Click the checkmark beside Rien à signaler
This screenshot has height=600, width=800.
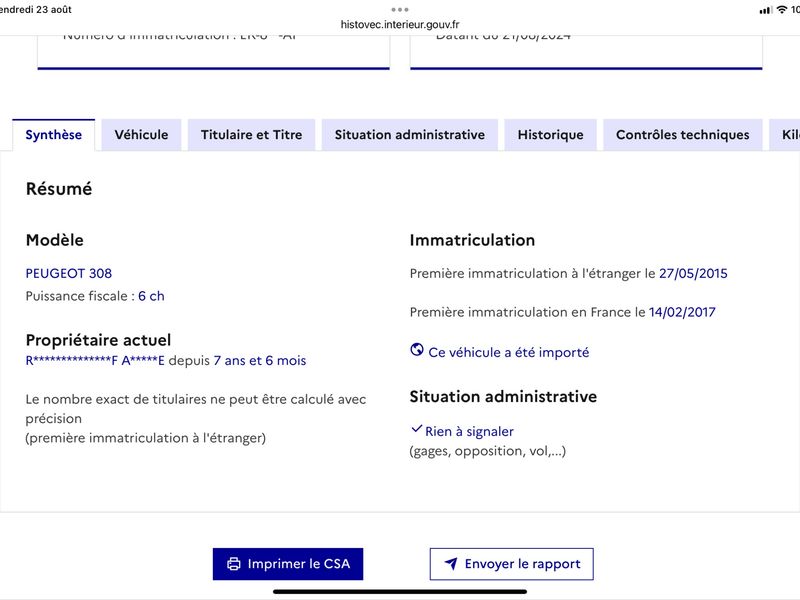[x=416, y=429]
